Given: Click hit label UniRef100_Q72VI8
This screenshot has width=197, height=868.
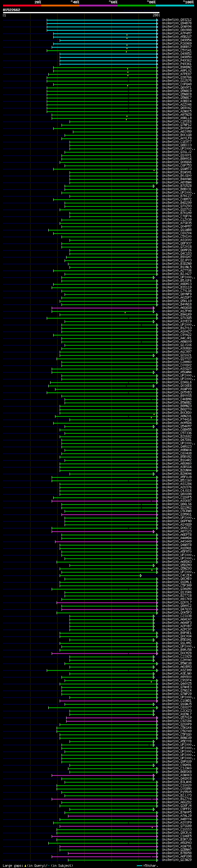Looking at the screenshot, I should coord(176,247).
